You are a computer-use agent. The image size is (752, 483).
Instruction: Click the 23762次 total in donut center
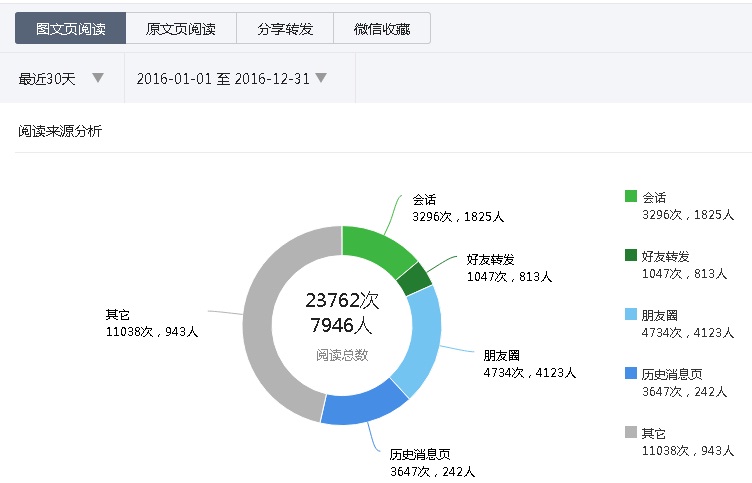pos(342,301)
